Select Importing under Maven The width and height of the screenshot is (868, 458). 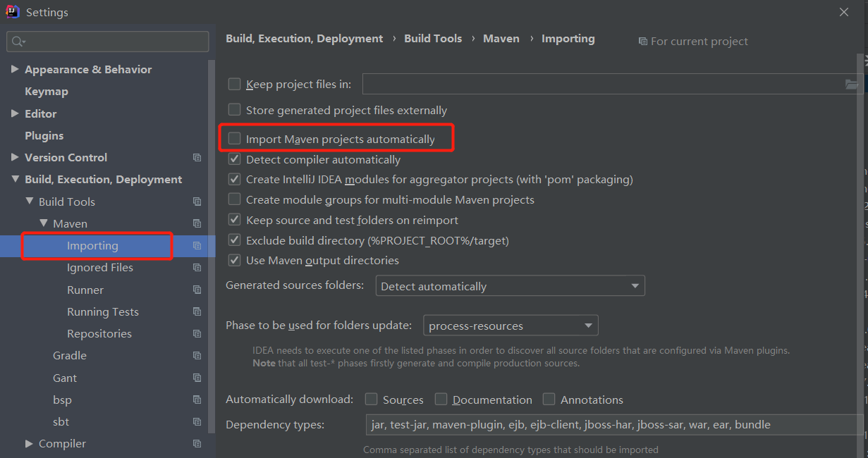92,246
